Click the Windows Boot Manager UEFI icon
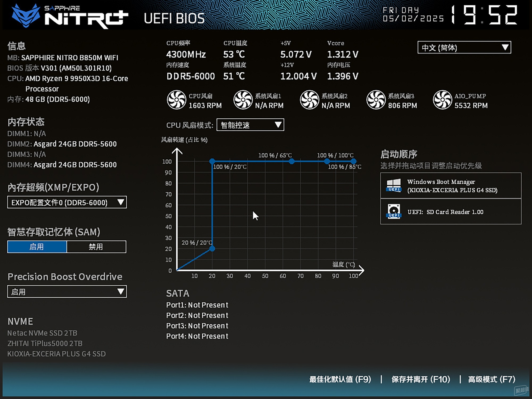The width and height of the screenshot is (532, 399). [x=394, y=185]
